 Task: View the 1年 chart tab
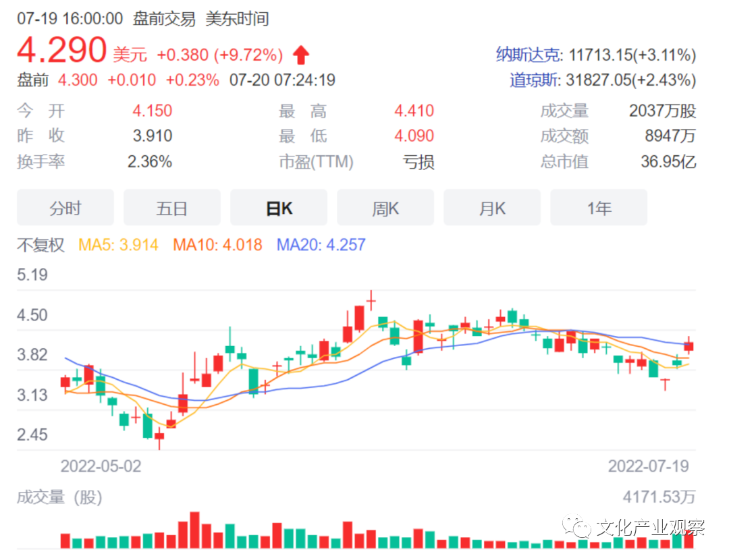pyautogui.click(x=599, y=208)
